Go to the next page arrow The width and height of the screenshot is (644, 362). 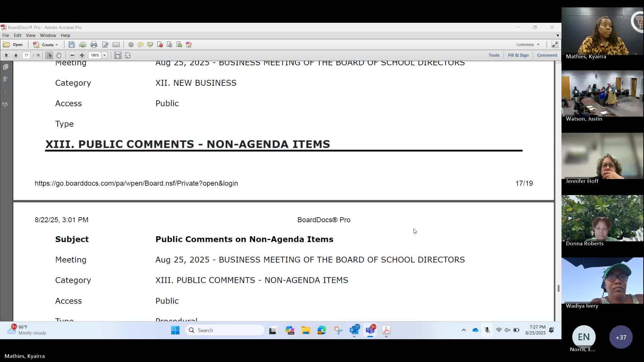coord(16,55)
